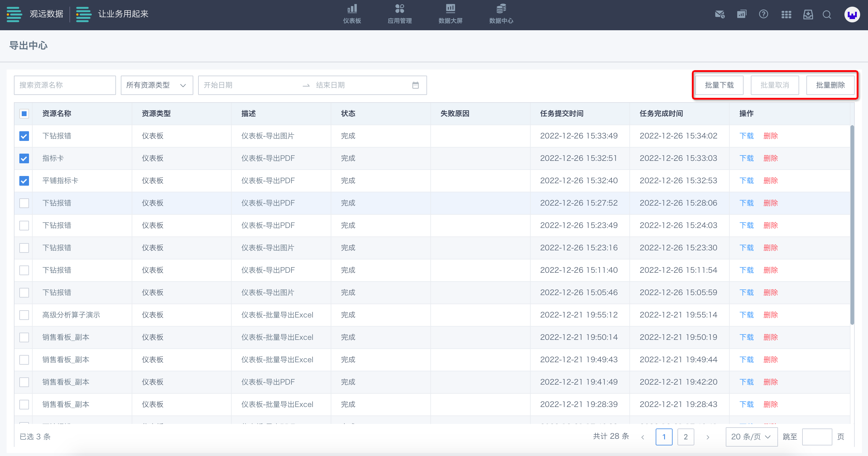Open the user avatar menu
The width and height of the screenshot is (868, 456).
852,15
